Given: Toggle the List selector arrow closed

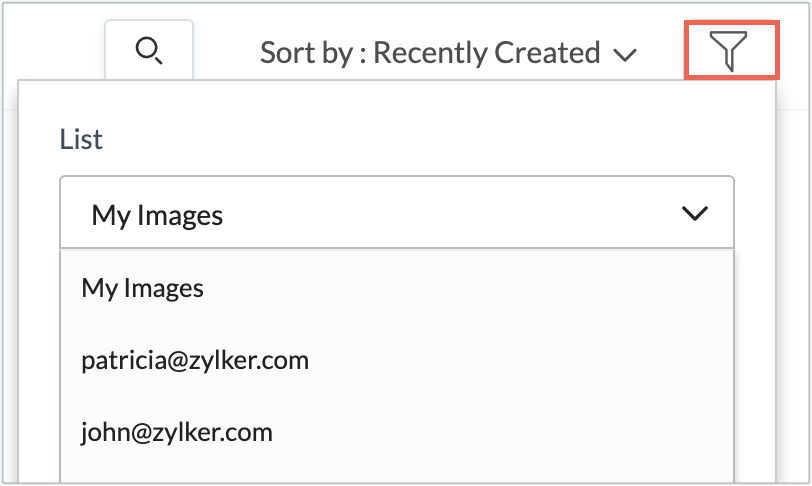Looking at the screenshot, I should (x=694, y=213).
